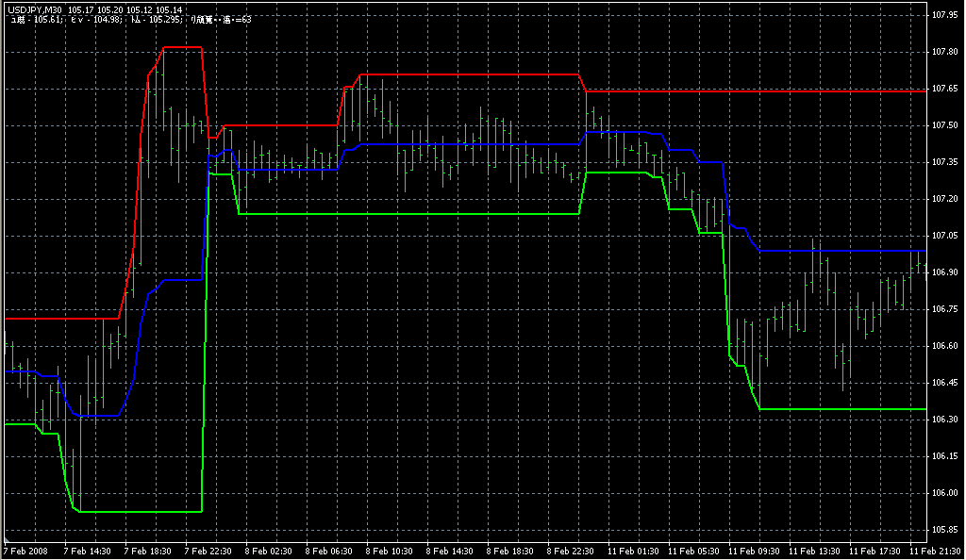Image resolution: width=966 pixels, height=560 pixels.
Task: Click the 8 Feb 14:30 time label
Action: coord(450,552)
